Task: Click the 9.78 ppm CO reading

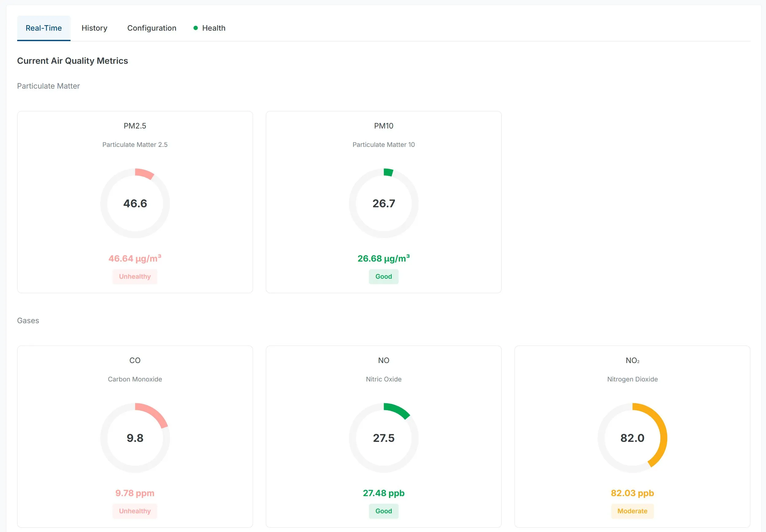Action: pyautogui.click(x=135, y=493)
